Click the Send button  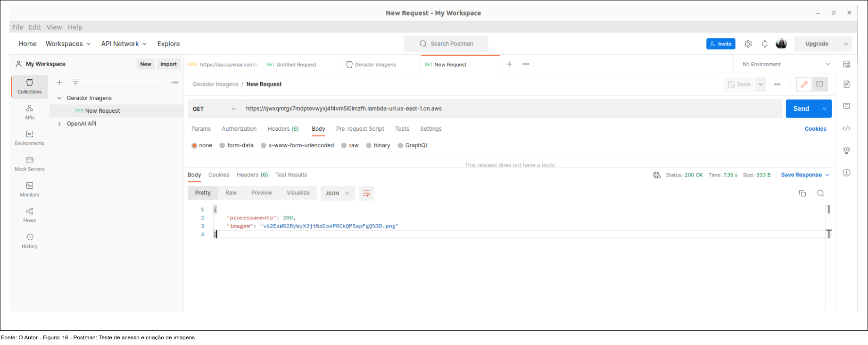point(802,109)
